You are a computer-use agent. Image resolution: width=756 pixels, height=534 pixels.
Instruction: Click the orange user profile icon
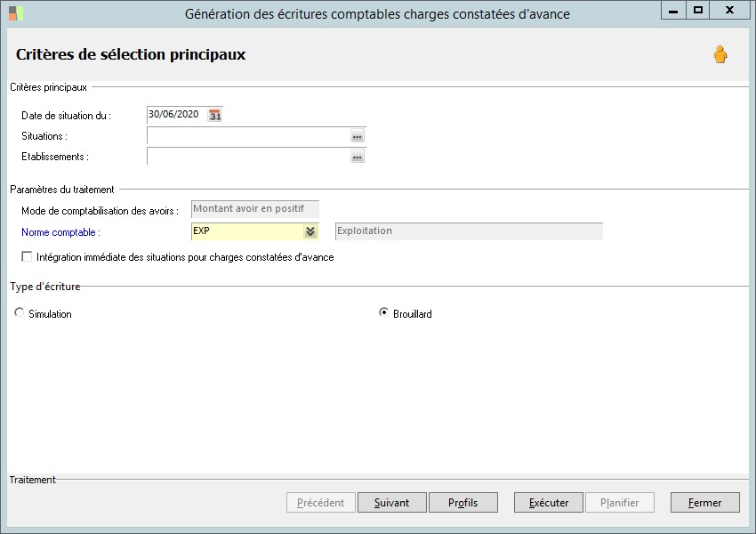[720, 54]
